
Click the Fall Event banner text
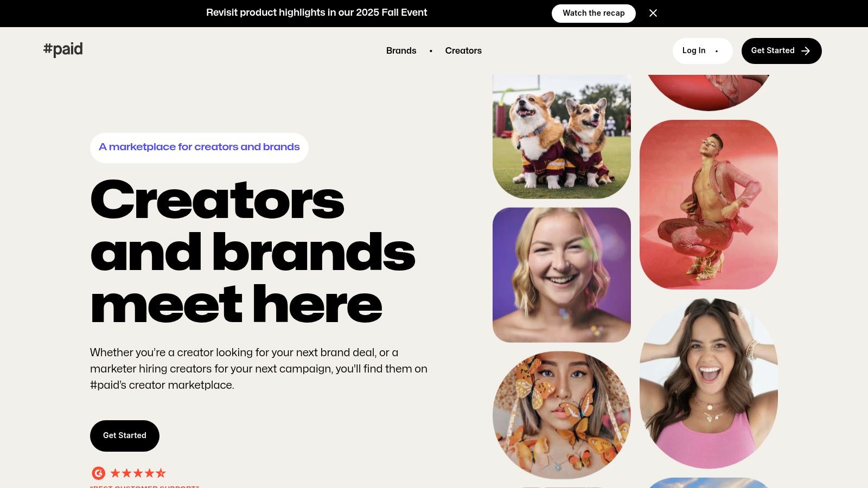[x=317, y=12]
